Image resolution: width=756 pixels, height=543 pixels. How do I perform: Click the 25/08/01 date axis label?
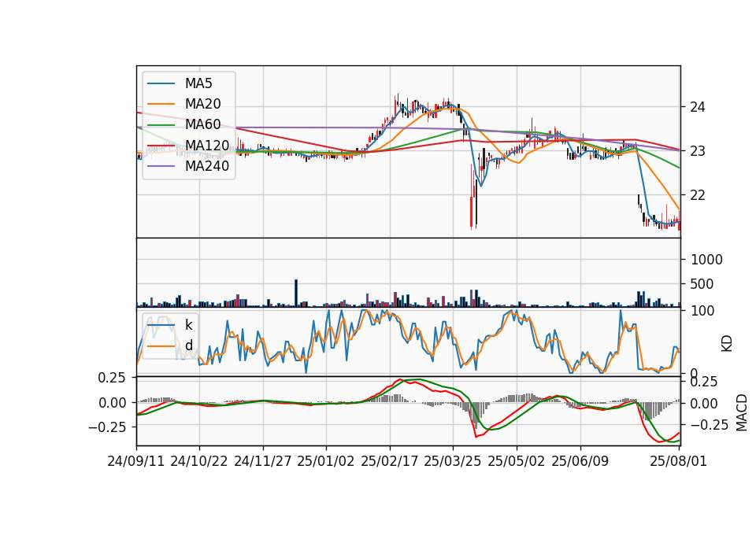pyautogui.click(x=678, y=461)
